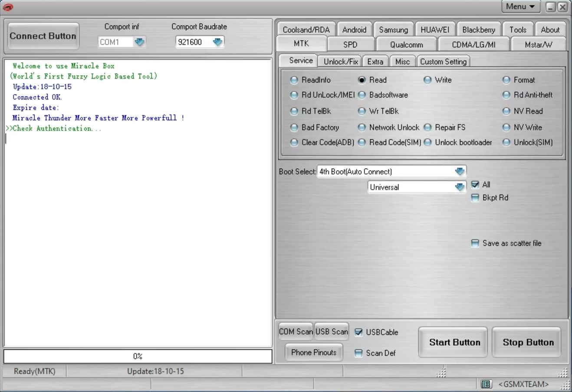This screenshot has width=572, height=392.
Task: Expand the Boot Select dropdown
Action: 460,172
